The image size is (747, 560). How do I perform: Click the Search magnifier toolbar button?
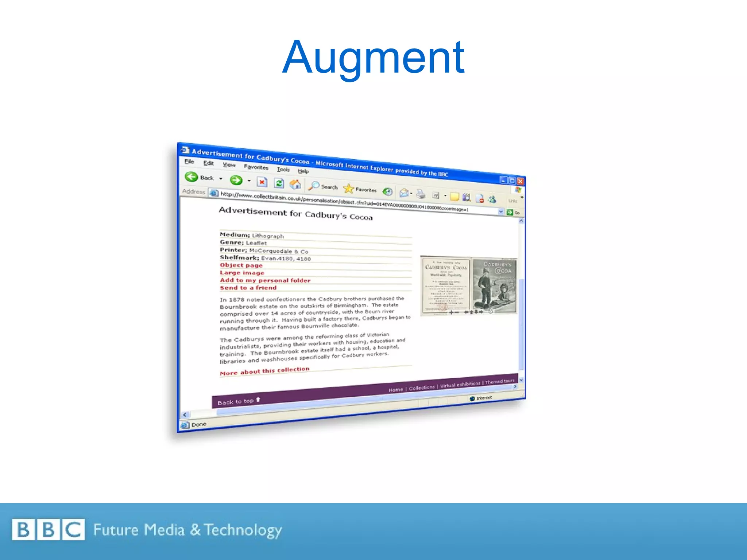323,186
